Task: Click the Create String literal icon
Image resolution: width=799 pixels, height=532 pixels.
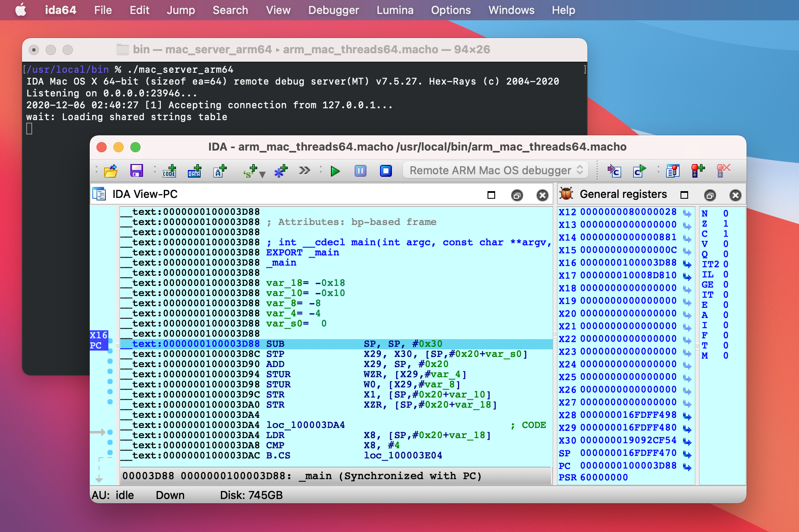Action: (x=219, y=172)
